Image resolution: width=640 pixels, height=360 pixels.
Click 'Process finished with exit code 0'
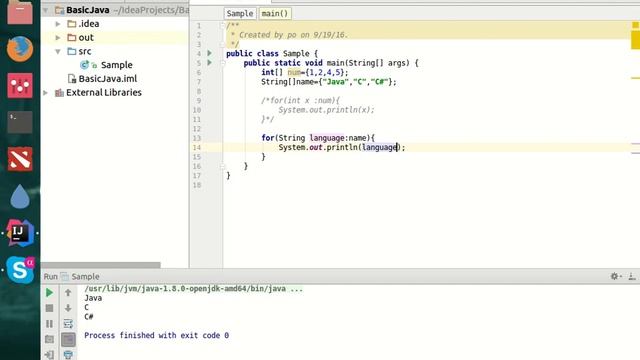[x=156, y=335]
